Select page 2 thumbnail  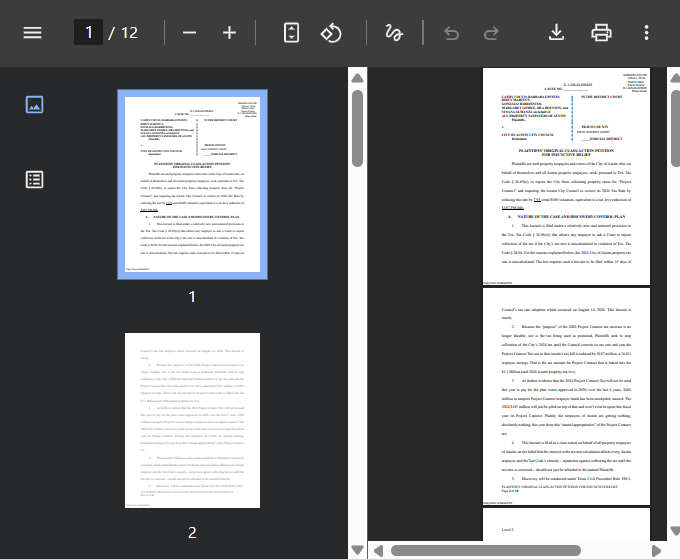click(192, 424)
